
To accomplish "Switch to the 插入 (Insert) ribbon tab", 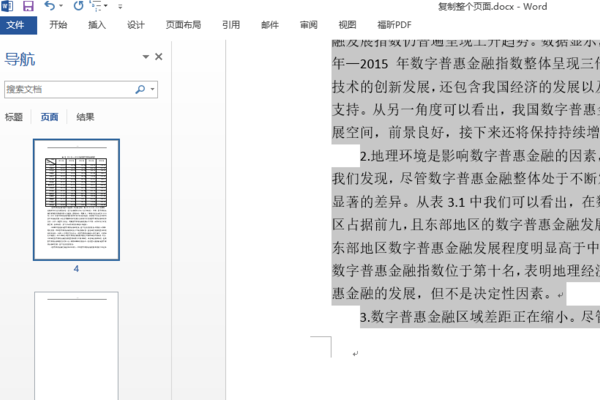I will (x=97, y=25).
